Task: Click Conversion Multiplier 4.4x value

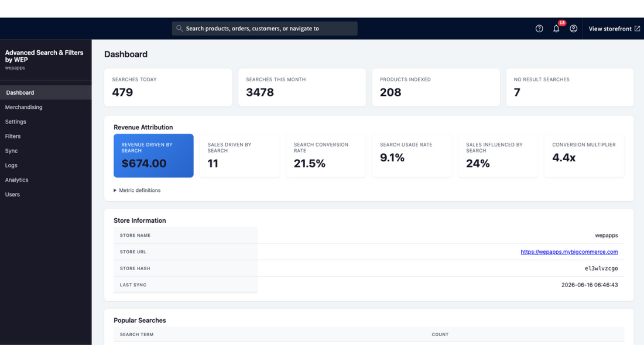Action: click(x=563, y=157)
